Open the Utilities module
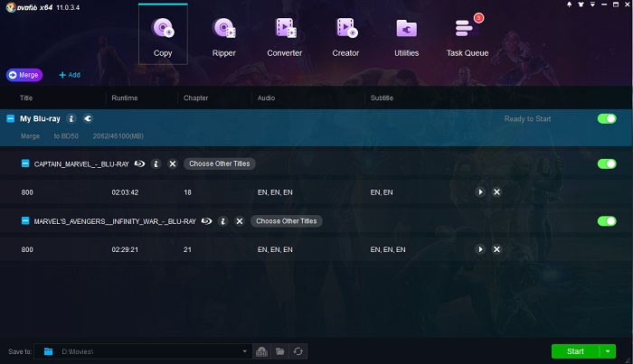Viewport: 633px width, 364px height. click(x=407, y=38)
